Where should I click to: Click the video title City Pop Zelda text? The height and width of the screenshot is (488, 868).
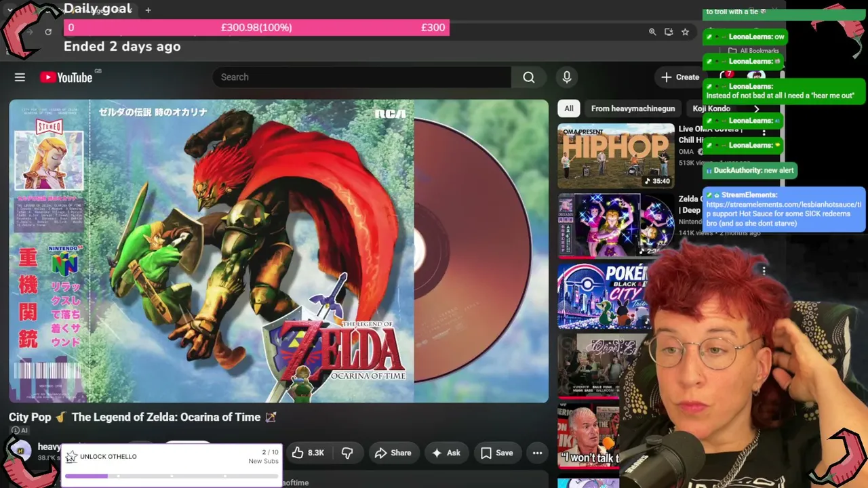142,417
